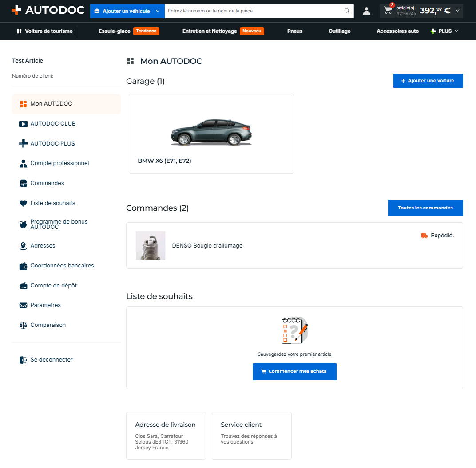The height and width of the screenshot is (468, 476).
Task: Click Toutes les commandes button
Action: [x=425, y=208]
